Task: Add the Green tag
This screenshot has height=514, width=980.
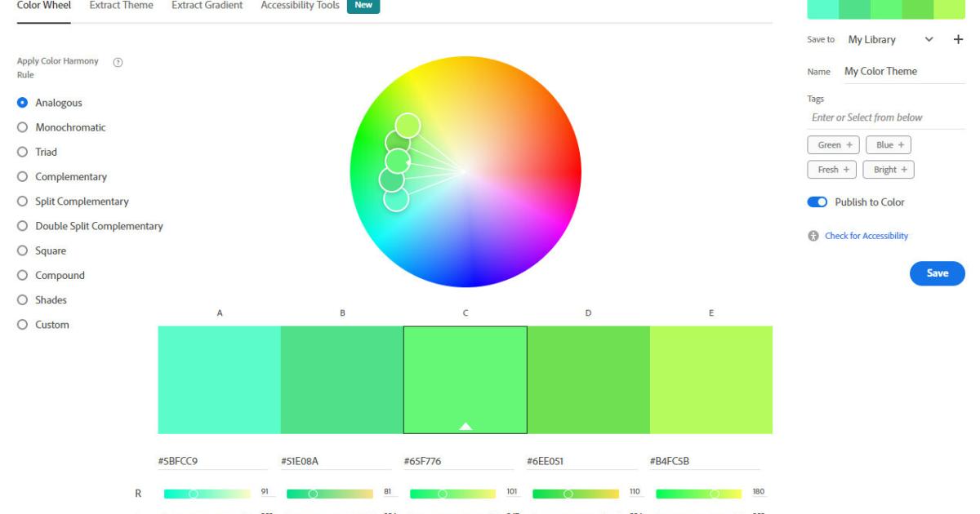Action: click(835, 145)
